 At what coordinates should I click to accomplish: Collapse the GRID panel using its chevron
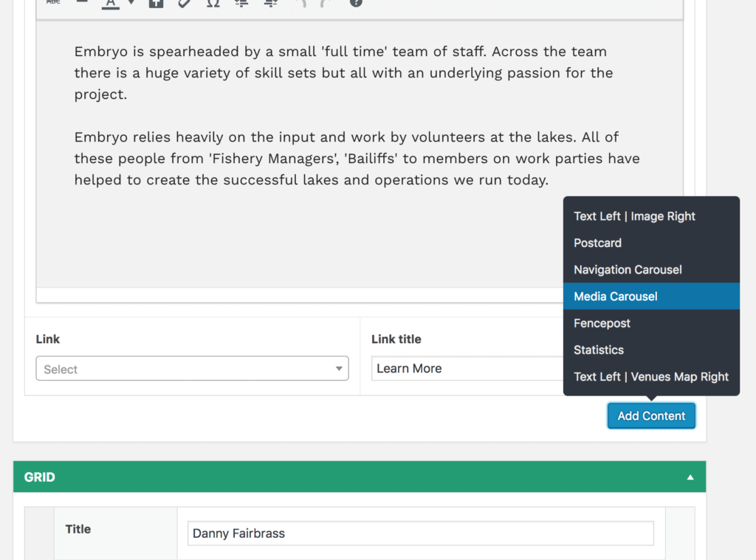690,477
